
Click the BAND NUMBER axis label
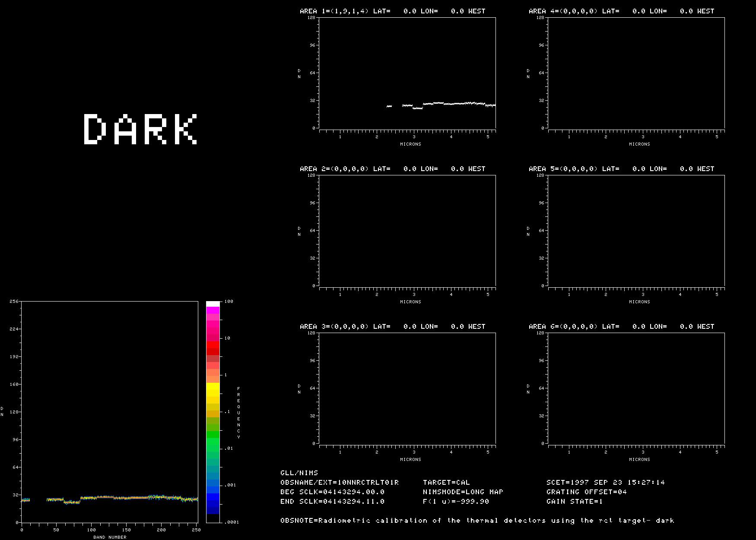tap(110, 537)
